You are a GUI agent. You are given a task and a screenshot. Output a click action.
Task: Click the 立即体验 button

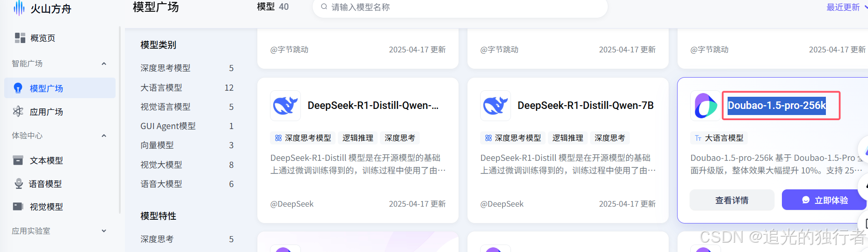click(824, 200)
